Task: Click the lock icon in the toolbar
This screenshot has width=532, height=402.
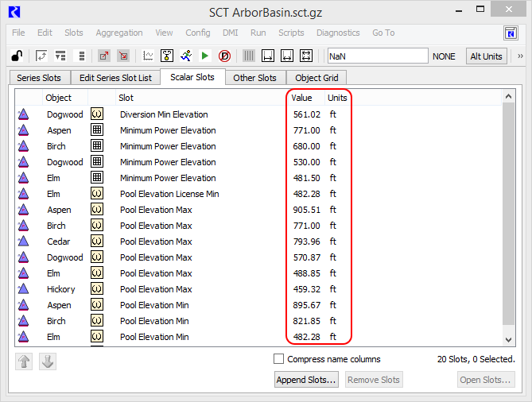Action: click(x=17, y=56)
